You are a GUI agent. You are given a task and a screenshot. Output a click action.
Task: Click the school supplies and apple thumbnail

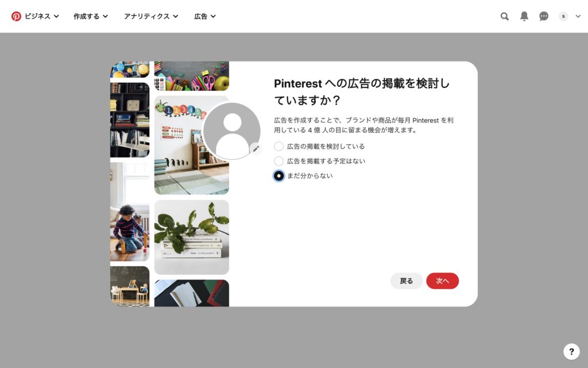coord(192,76)
